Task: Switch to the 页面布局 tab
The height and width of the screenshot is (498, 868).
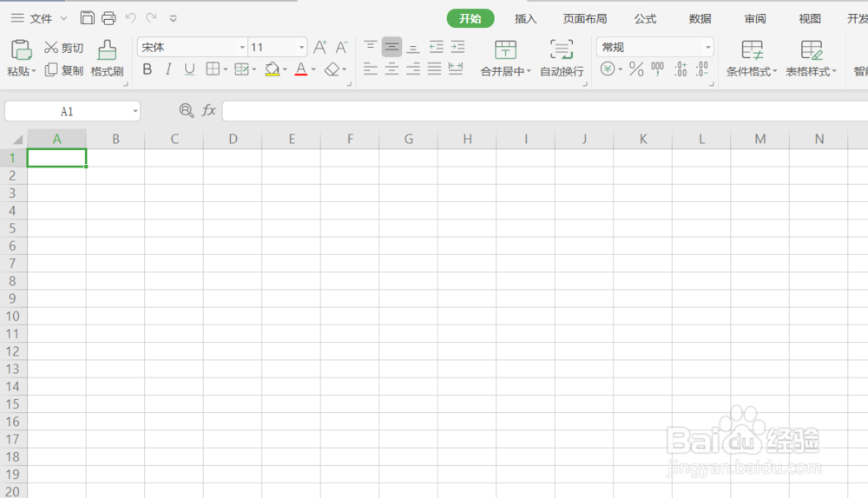Action: click(584, 19)
